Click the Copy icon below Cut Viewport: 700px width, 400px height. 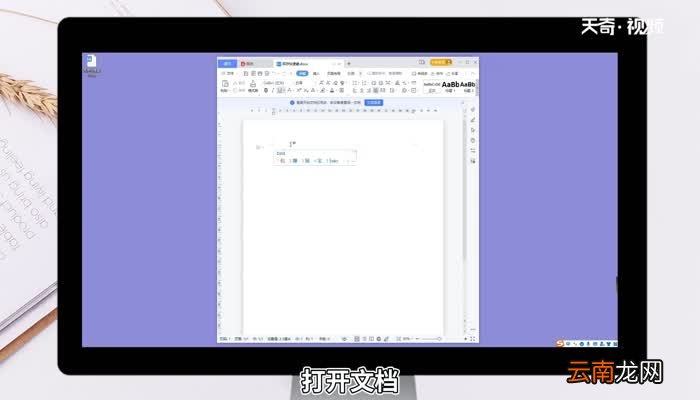tap(235, 90)
